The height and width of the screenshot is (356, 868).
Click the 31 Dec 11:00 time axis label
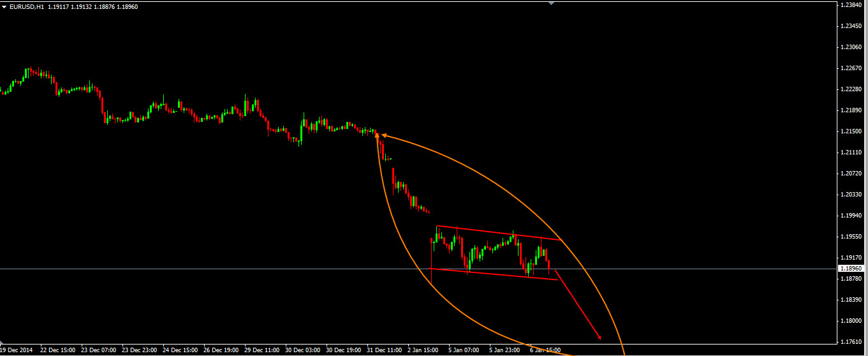pos(384,350)
